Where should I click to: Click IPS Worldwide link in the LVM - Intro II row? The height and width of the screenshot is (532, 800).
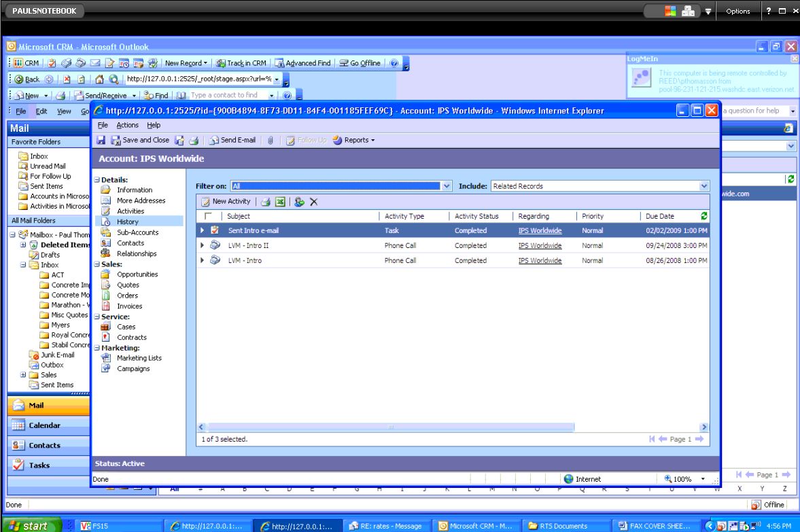(x=540, y=245)
